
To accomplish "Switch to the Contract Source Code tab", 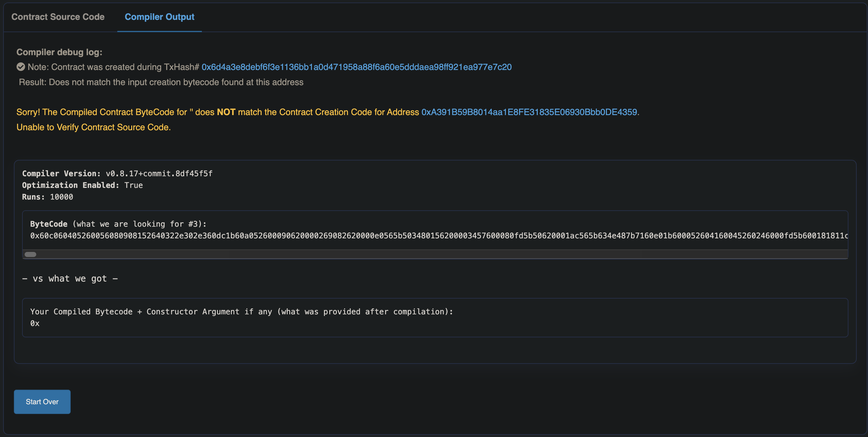I will 58,17.
